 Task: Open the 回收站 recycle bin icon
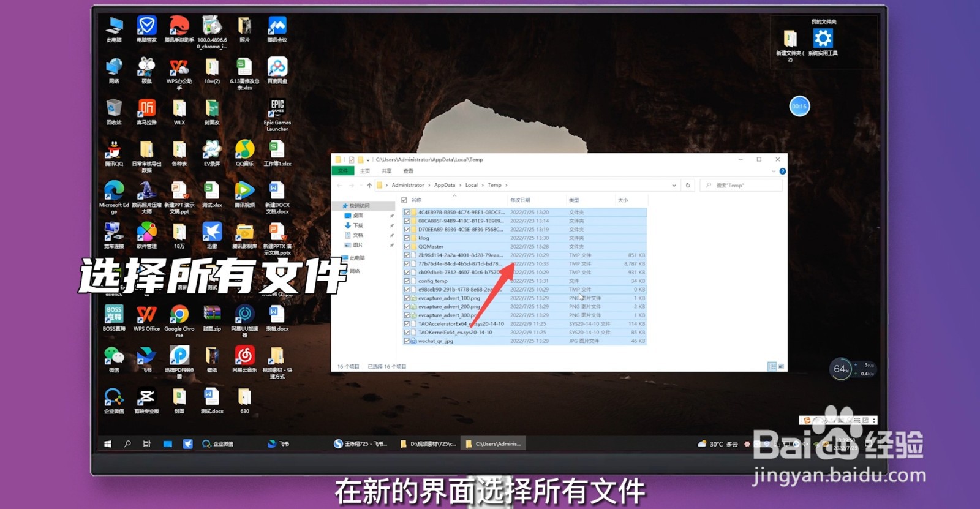click(114, 111)
